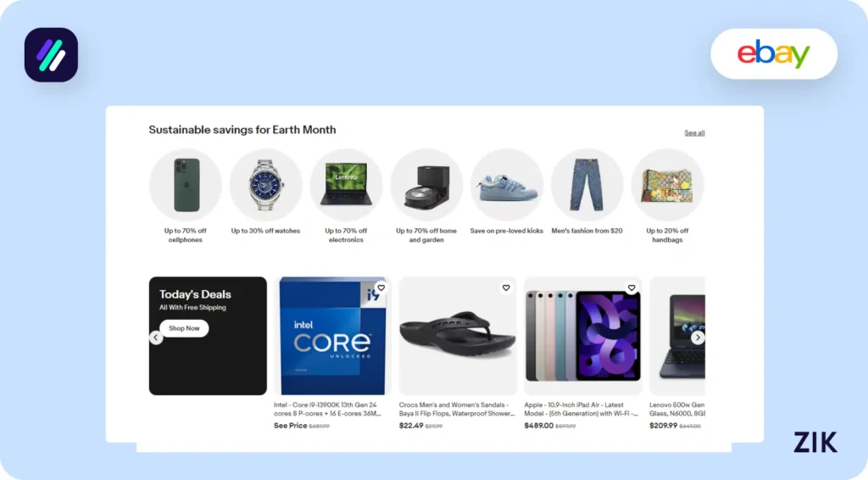
Task: Select the men's fashion jeans icon
Action: point(587,185)
